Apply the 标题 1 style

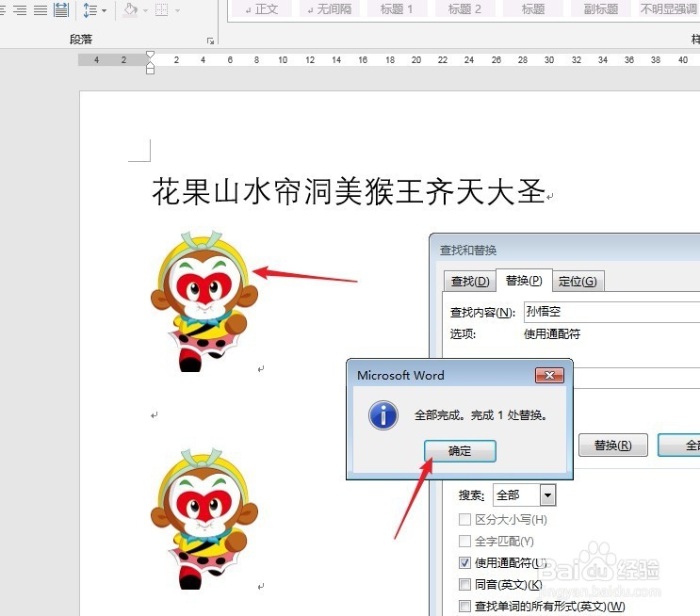click(397, 8)
